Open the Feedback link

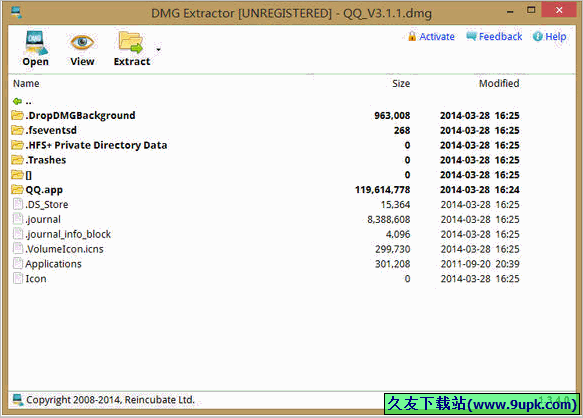500,36
